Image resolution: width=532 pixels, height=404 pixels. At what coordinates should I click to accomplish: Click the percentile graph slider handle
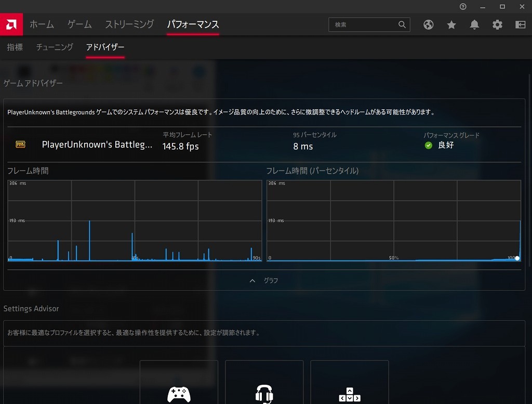pos(517,258)
